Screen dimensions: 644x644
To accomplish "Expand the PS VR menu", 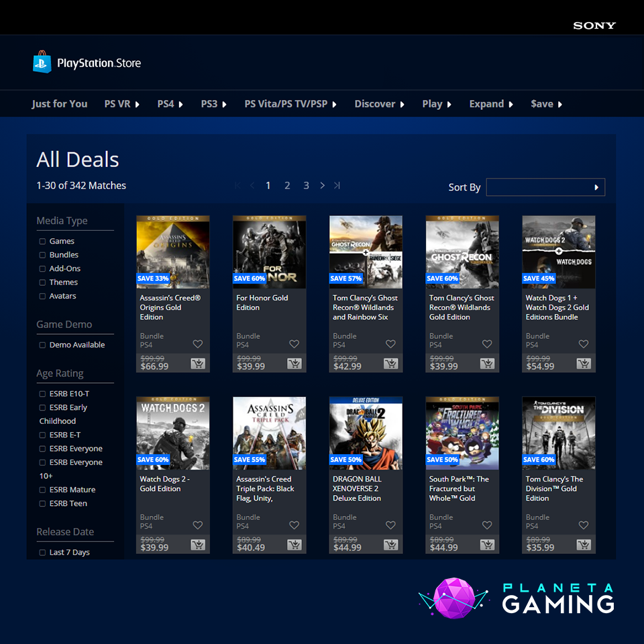I will click(122, 104).
